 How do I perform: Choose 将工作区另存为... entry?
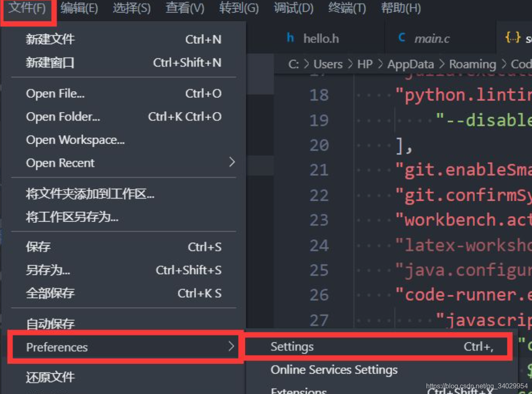point(123,217)
